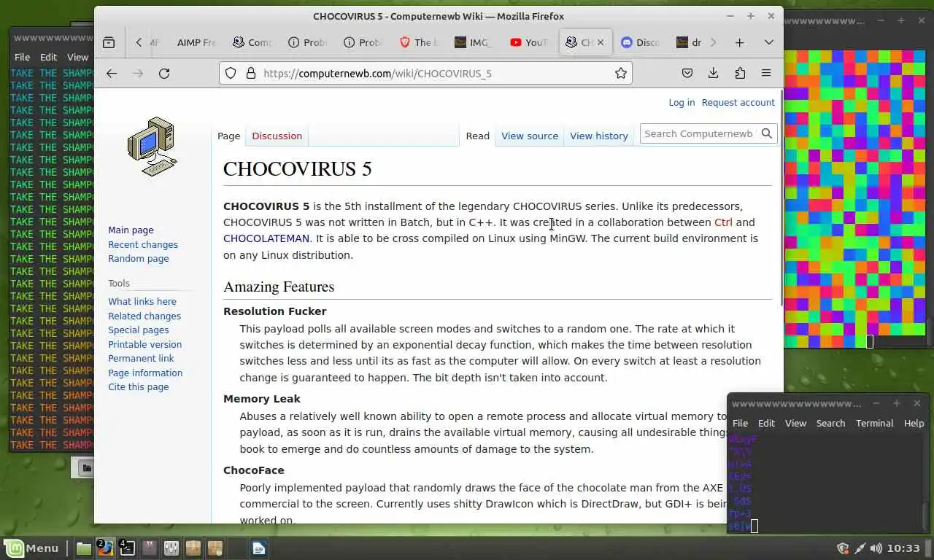Switch to the Discord tab
The width and height of the screenshot is (934, 560).
coord(640,42)
